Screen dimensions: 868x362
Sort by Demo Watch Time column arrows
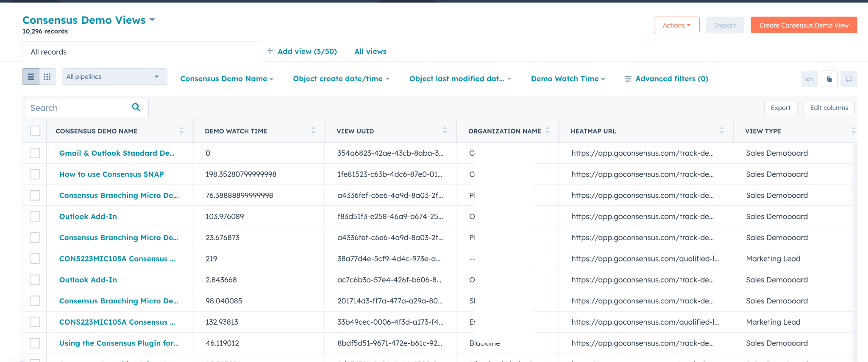pos(313,130)
